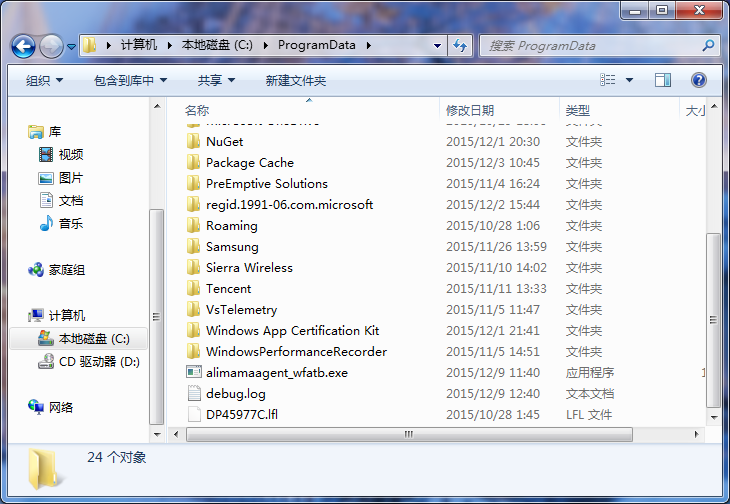The width and height of the screenshot is (730, 504).
Task: Select the Music library icon (音乐)
Action: coord(46,223)
